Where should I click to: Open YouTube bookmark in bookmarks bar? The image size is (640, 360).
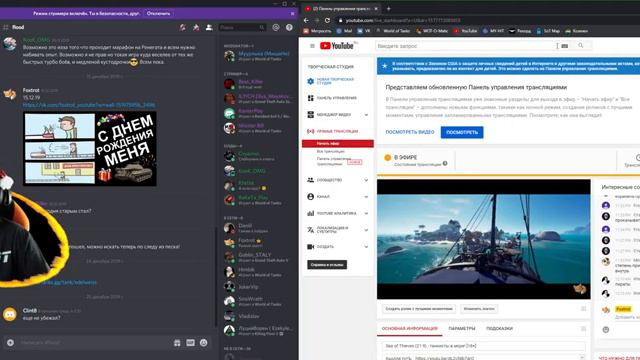(x=465, y=31)
